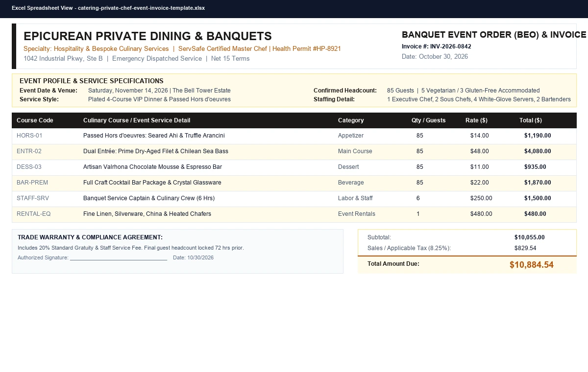This screenshot has height=372, width=588.
Task: Click the Subtotal $10,055.00 value
Action: [x=530, y=237]
